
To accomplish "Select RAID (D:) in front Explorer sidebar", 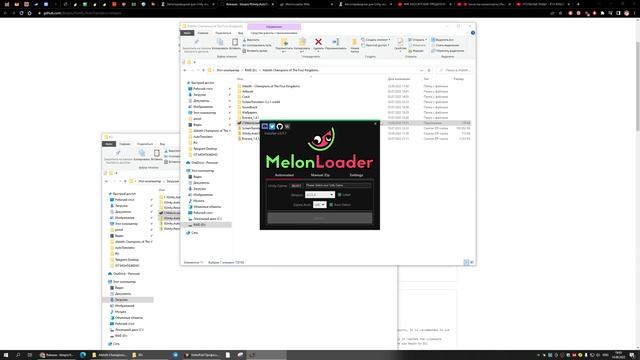I will [200, 225].
